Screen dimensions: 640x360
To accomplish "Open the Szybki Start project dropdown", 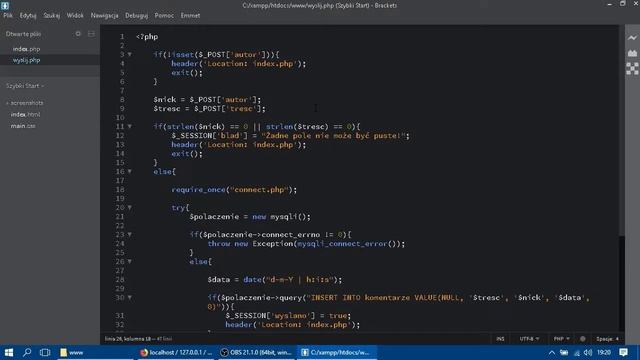I will tap(25, 86).
